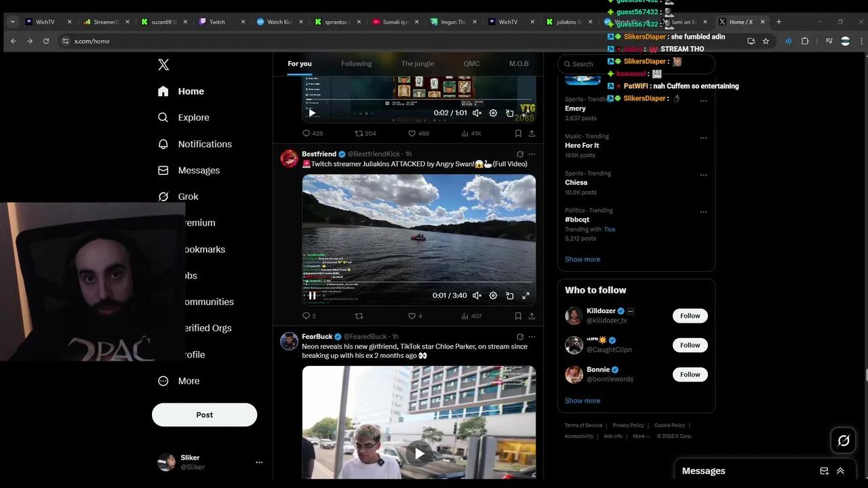Play the FearBuck Neon video
The image size is (868, 488).
click(x=419, y=454)
